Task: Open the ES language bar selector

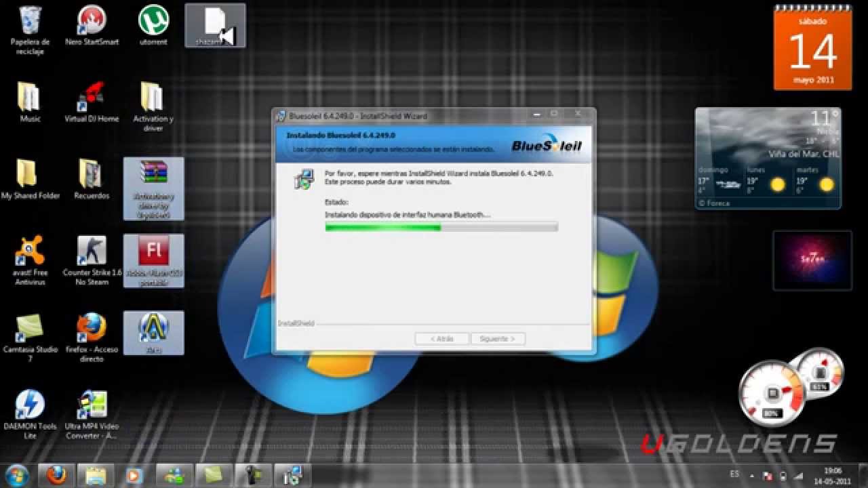Action: pyautogui.click(x=734, y=474)
